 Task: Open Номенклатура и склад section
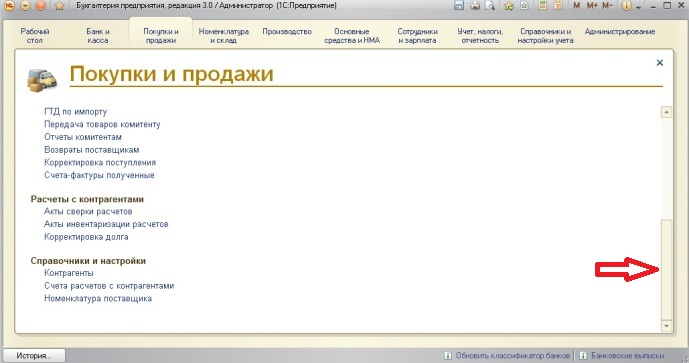click(x=224, y=36)
